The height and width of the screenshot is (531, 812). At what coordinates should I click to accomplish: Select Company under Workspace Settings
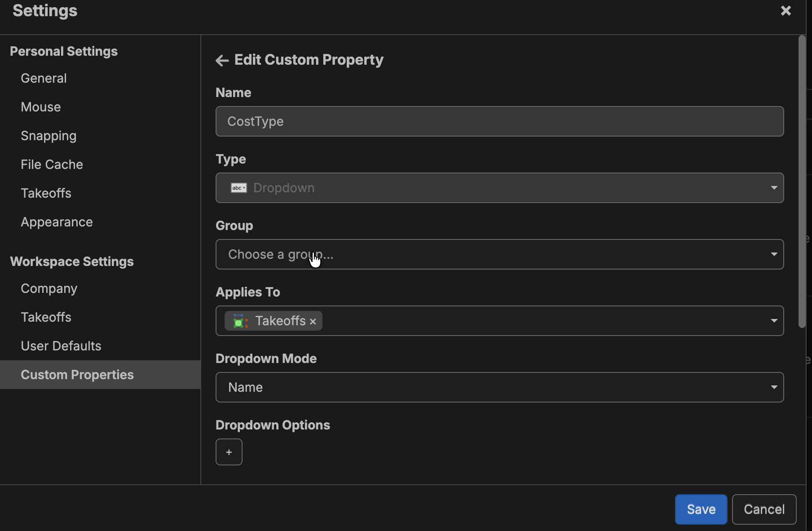(x=49, y=288)
